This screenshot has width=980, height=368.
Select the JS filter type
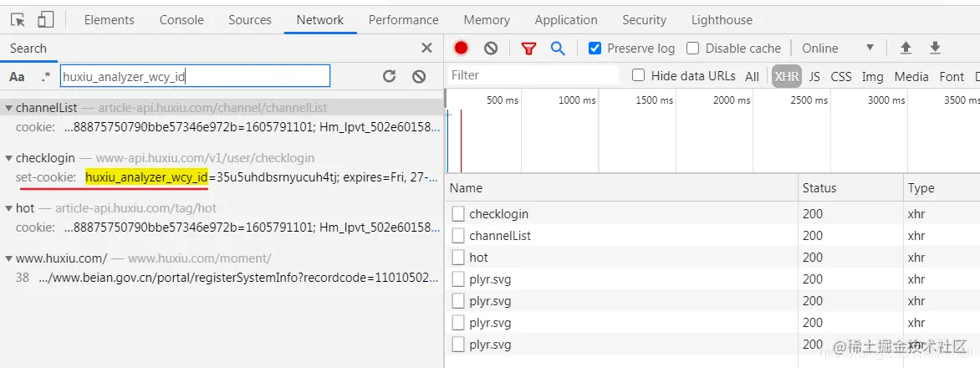tap(814, 76)
